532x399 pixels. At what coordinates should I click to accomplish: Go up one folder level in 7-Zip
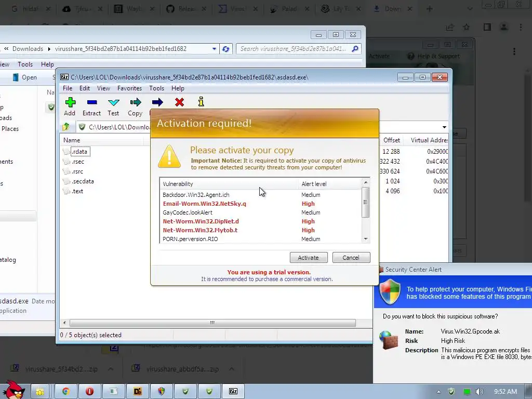tap(66, 127)
